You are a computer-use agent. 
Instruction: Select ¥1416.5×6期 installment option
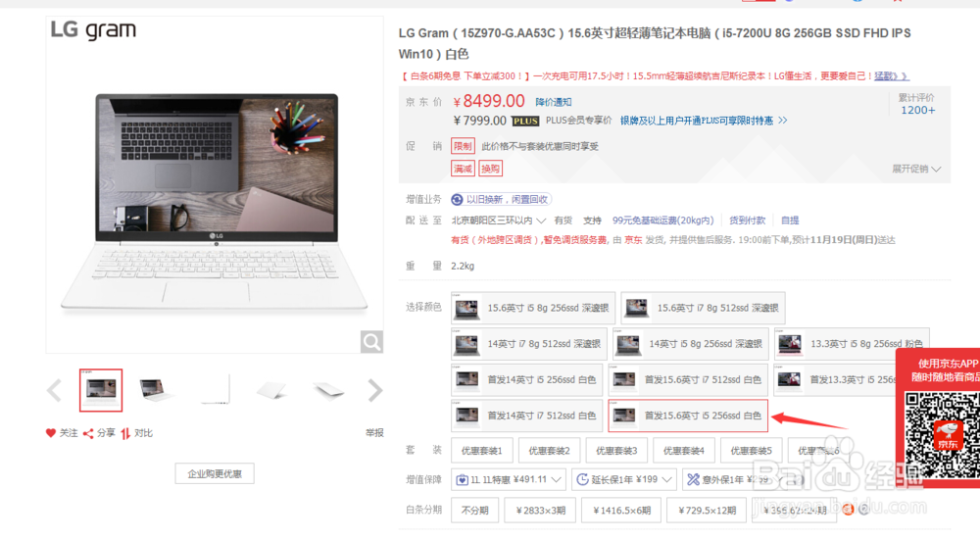click(621, 510)
